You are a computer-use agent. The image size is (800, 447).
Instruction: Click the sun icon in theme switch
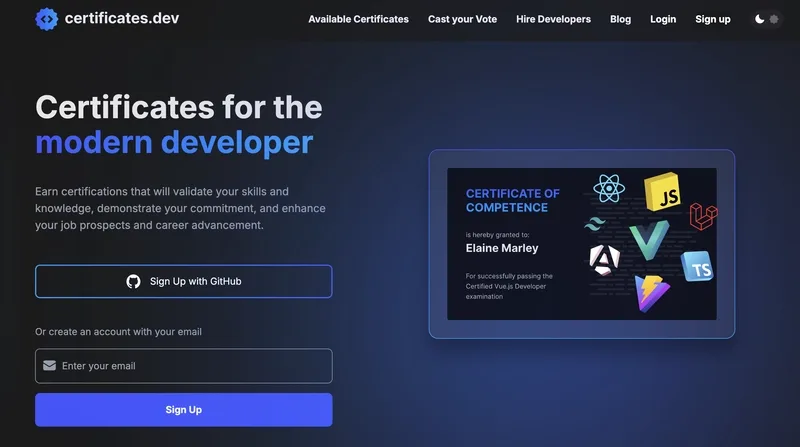click(x=774, y=19)
